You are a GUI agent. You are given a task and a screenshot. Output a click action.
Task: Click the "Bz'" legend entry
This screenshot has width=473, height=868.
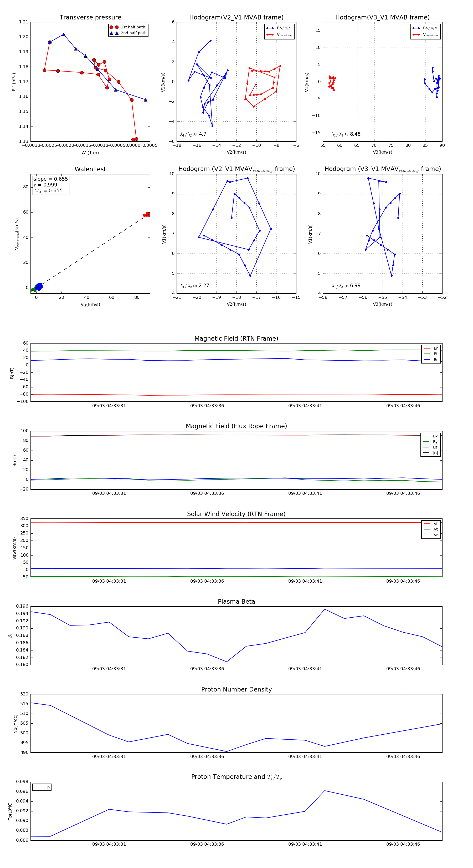431,447
